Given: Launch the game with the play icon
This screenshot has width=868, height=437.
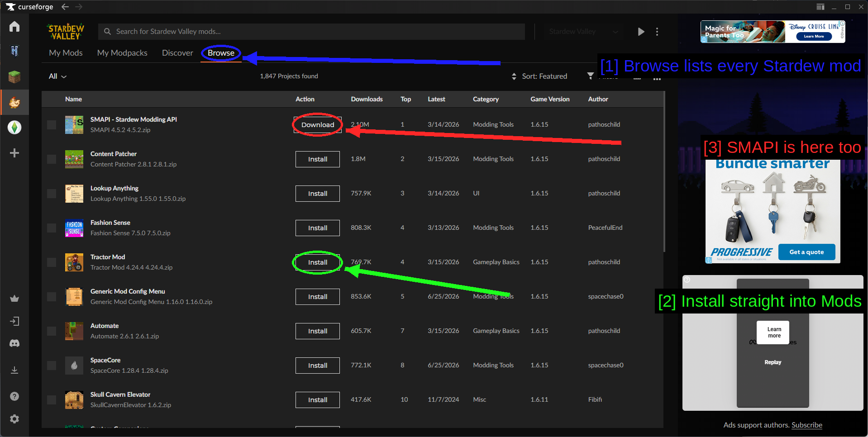Looking at the screenshot, I should tap(641, 32).
